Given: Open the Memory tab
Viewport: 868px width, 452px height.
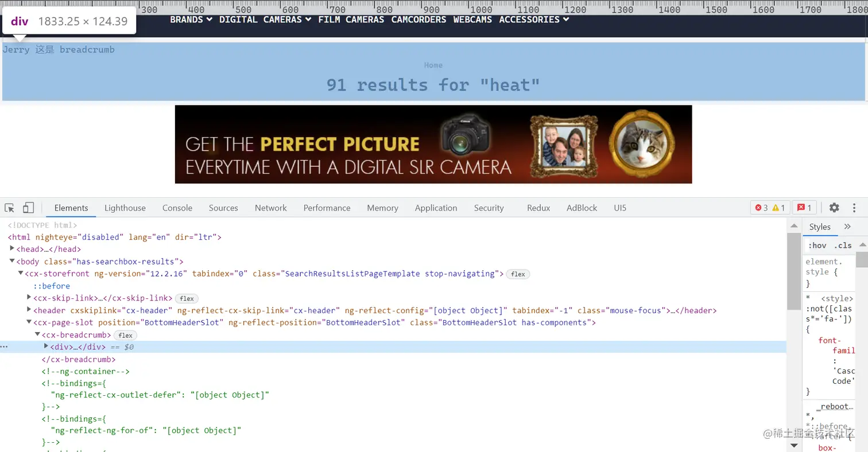Looking at the screenshot, I should [383, 208].
